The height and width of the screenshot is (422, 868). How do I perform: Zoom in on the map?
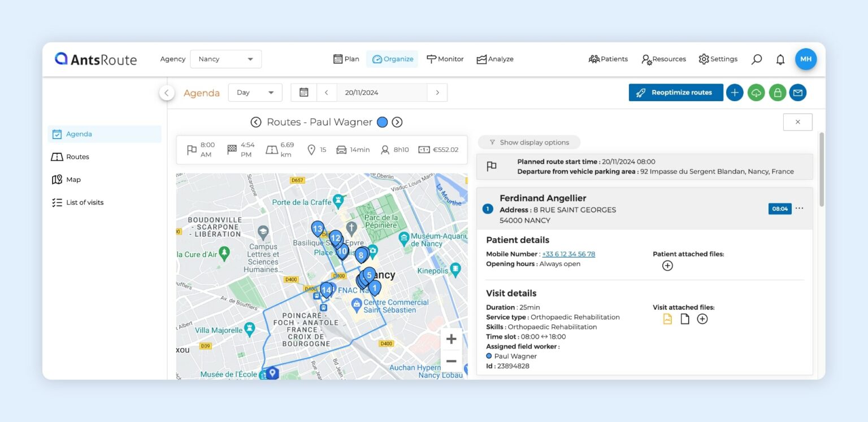pos(451,338)
